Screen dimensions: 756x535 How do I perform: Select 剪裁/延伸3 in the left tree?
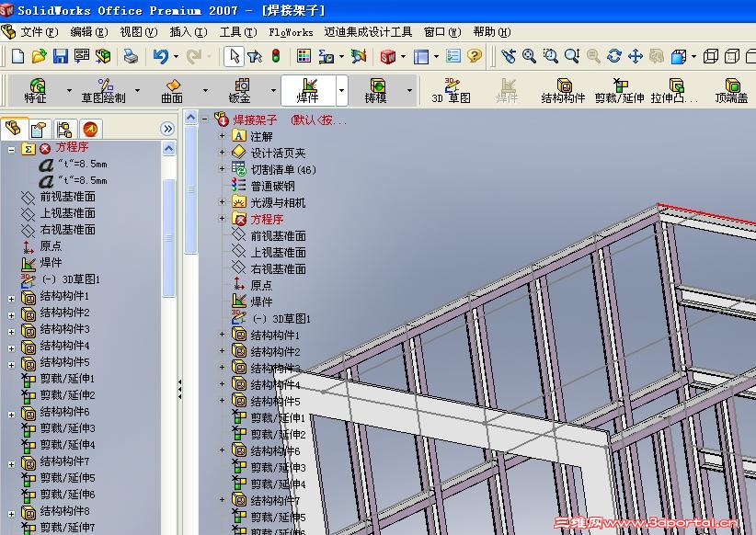point(67,428)
